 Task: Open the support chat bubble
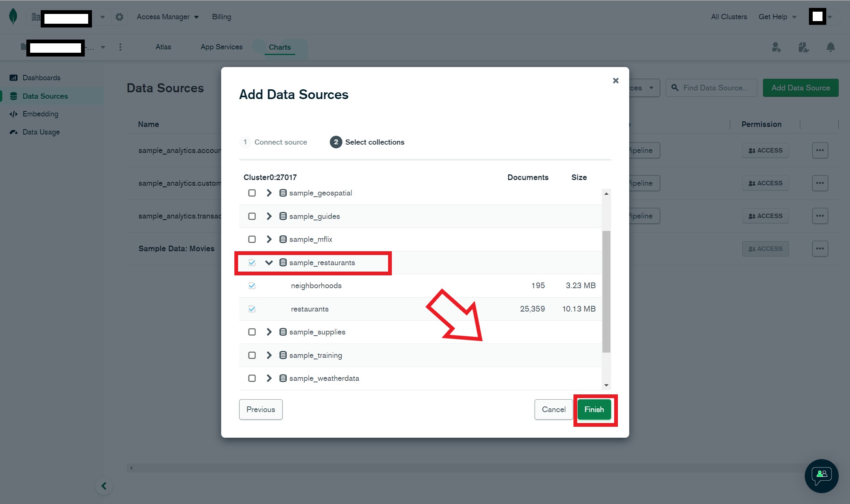(x=821, y=476)
